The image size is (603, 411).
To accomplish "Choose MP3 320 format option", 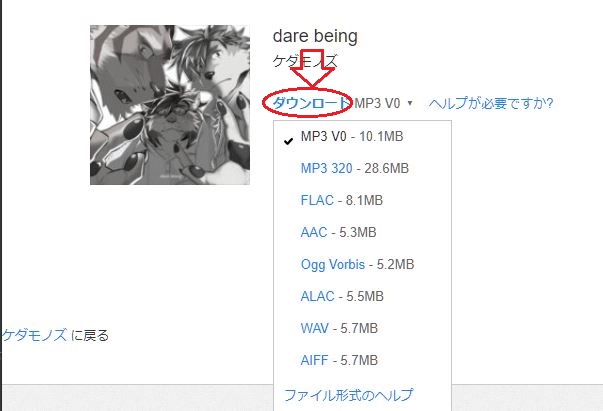I will point(326,168).
